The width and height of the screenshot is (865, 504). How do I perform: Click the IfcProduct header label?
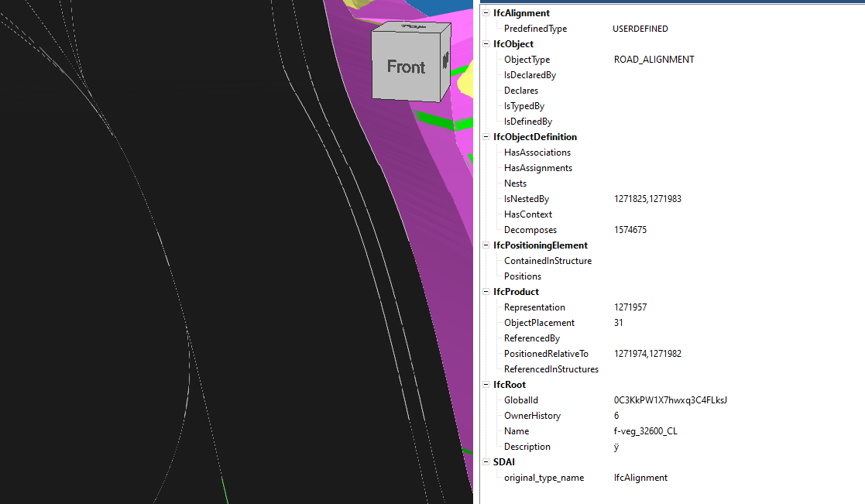pos(516,291)
